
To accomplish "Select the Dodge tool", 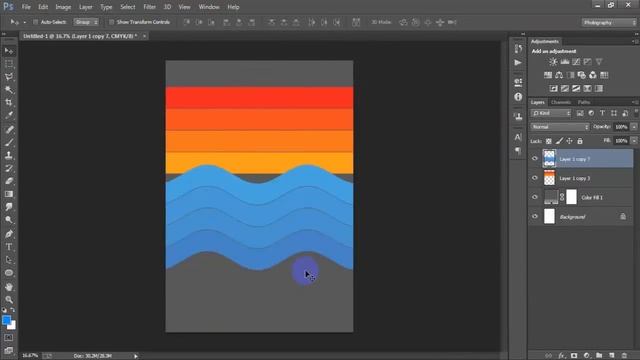I will coord(9,219).
